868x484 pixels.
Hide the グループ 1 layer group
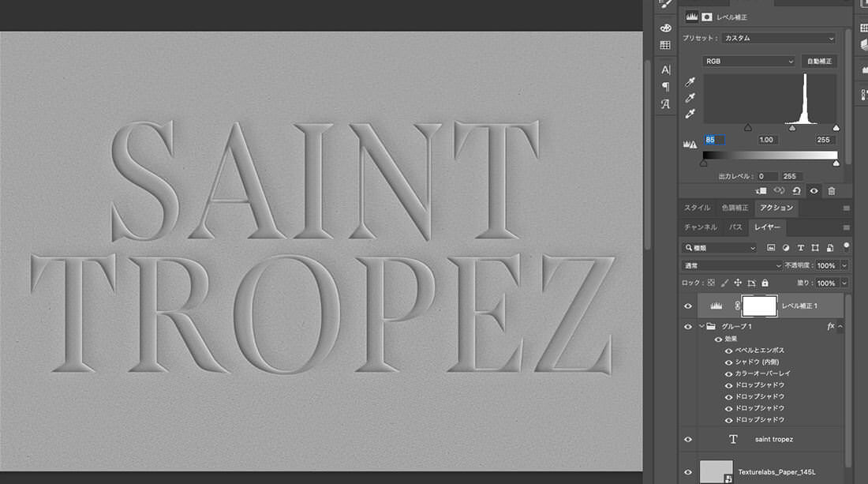(x=688, y=327)
